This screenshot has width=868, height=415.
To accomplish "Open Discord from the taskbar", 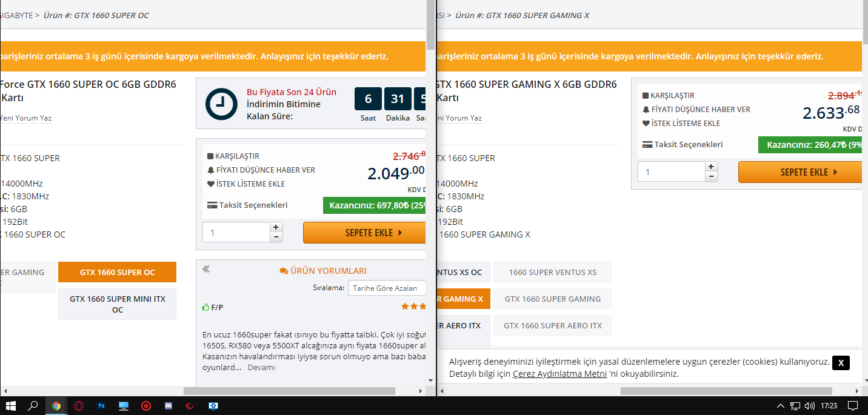I will point(169,406).
